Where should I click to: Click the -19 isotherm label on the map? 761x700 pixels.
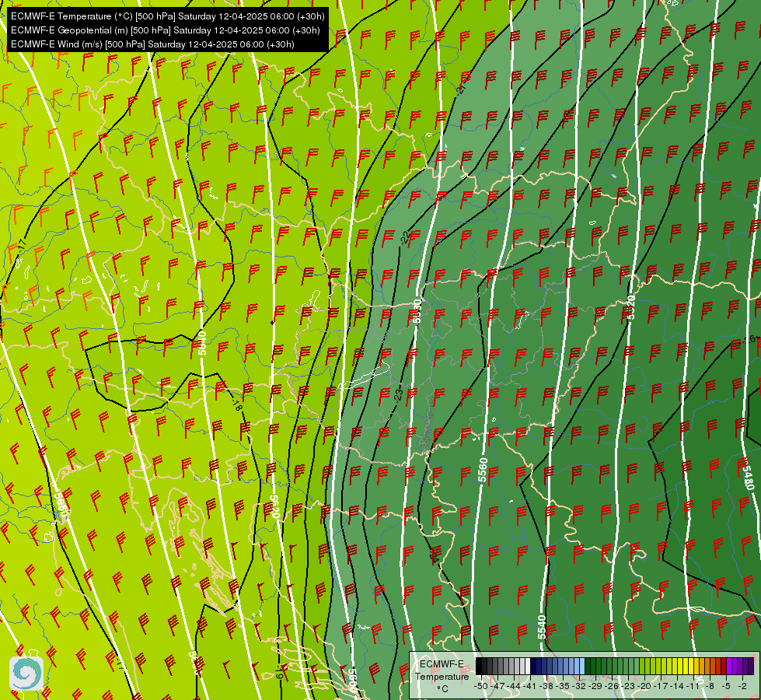(278, 674)
